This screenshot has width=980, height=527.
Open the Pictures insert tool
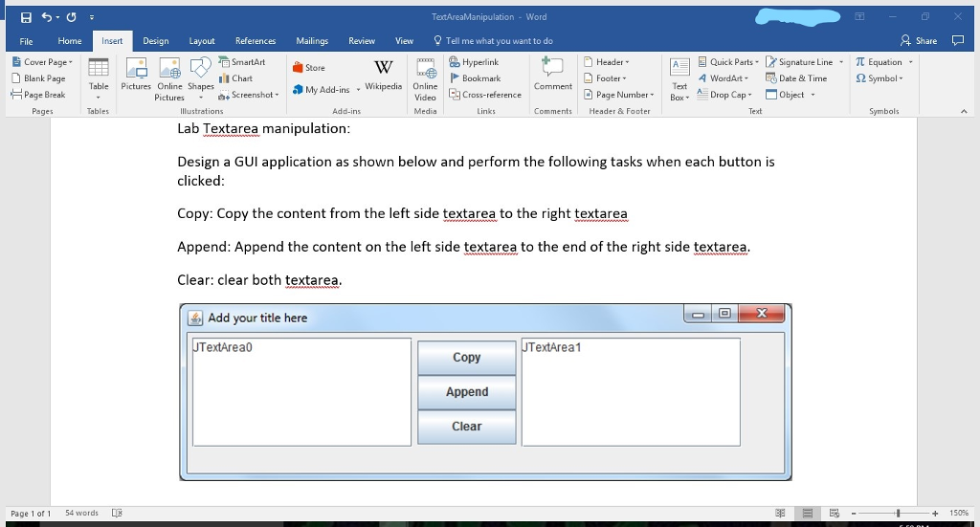pyautogui.click(x=136, y=76)
